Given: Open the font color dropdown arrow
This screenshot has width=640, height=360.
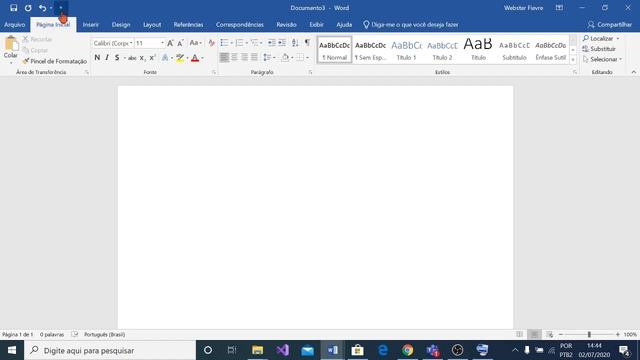Looking at the screenshot, I should [x=203, y=58].
